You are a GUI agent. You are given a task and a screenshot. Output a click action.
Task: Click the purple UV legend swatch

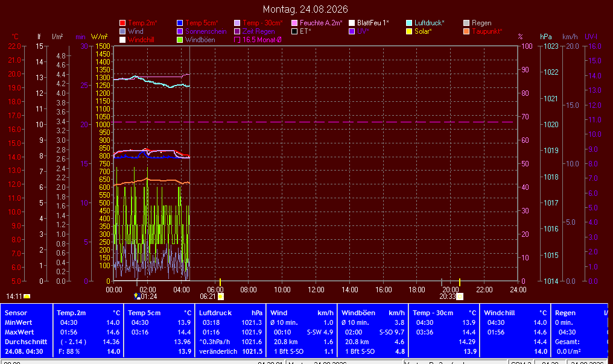click(x=352, y=31)
